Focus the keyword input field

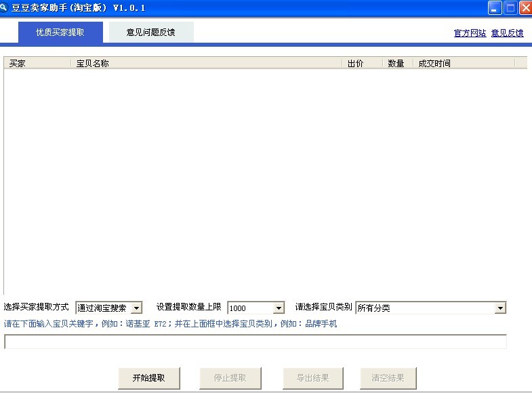255,342
